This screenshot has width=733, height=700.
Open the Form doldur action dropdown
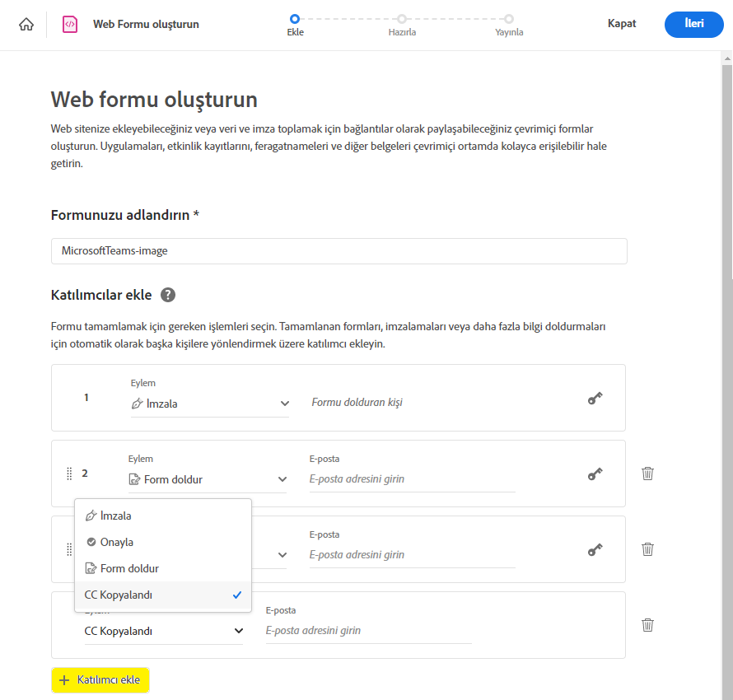(x=207, y=479)
